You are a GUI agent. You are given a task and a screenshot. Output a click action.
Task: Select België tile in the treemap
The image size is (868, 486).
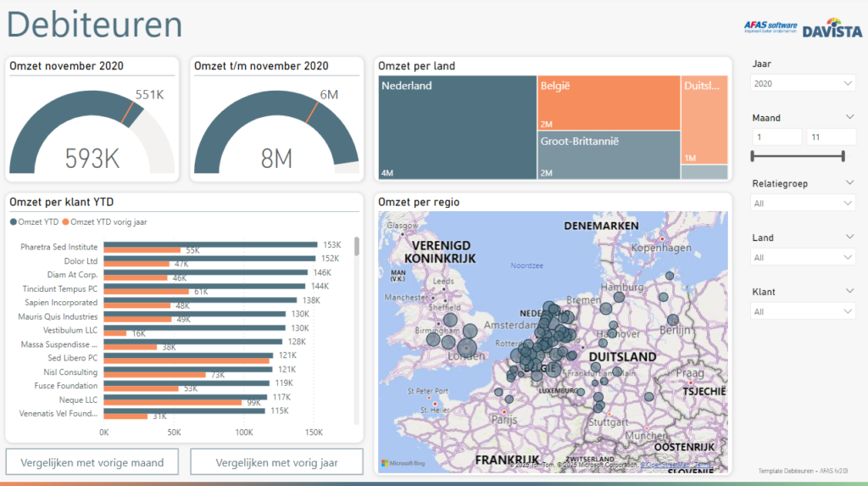coord(609,103)
